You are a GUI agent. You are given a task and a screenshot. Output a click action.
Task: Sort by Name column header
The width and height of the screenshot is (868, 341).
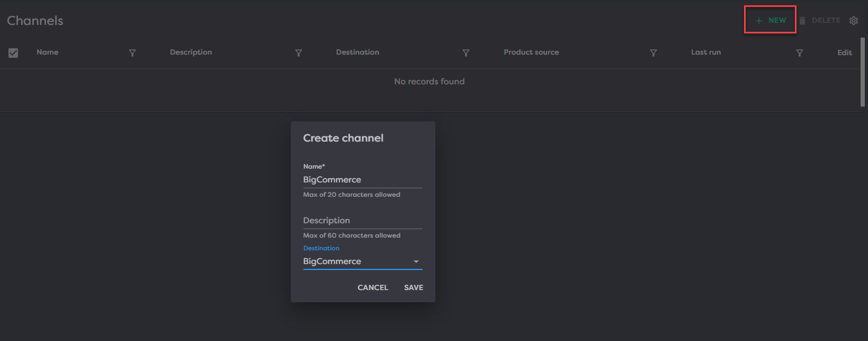(x=48, y=53)
